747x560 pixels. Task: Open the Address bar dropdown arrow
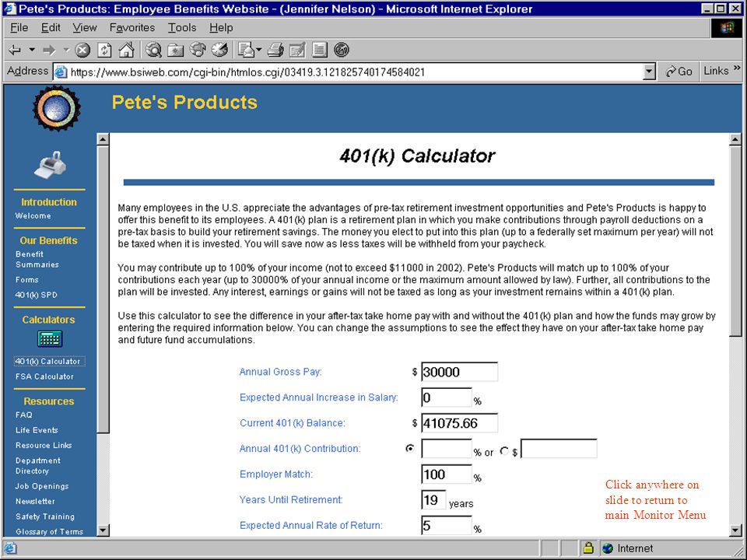[x=649, y=72]
